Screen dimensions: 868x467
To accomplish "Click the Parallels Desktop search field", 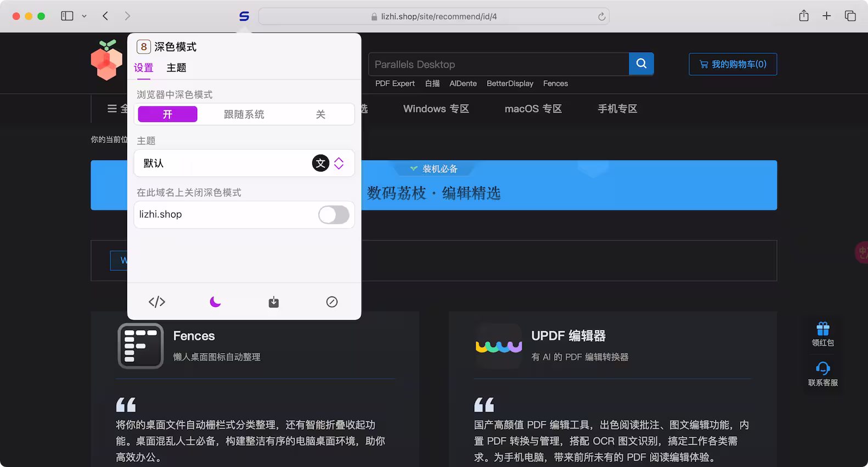I will [x=498, y=64].
